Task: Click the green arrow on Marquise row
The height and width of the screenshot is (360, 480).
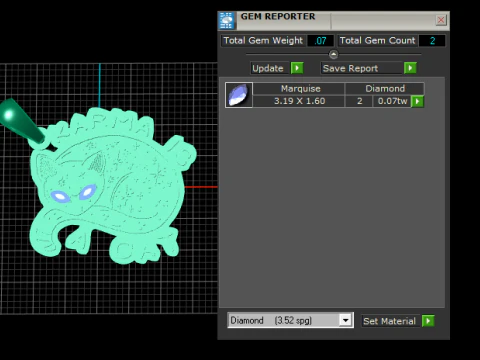Action: [x=417, y=101]
